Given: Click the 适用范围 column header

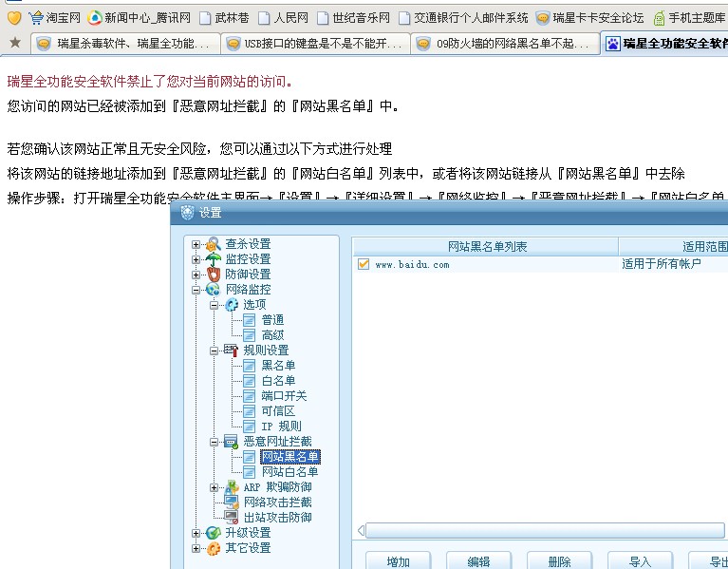Looking at the screenshot, I should [x=674, y=246].
